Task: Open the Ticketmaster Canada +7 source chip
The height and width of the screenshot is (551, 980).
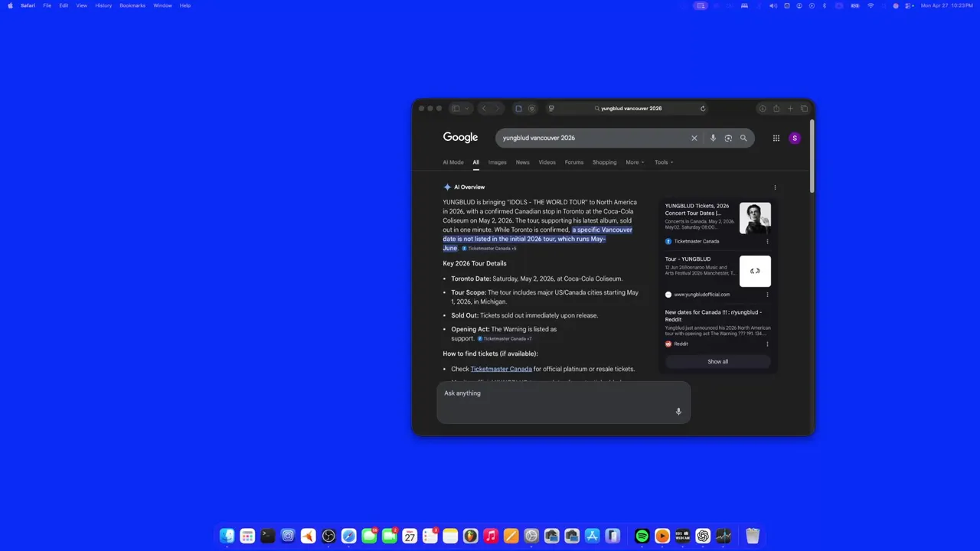Action: pyautogui.click(x=505, y=338)
